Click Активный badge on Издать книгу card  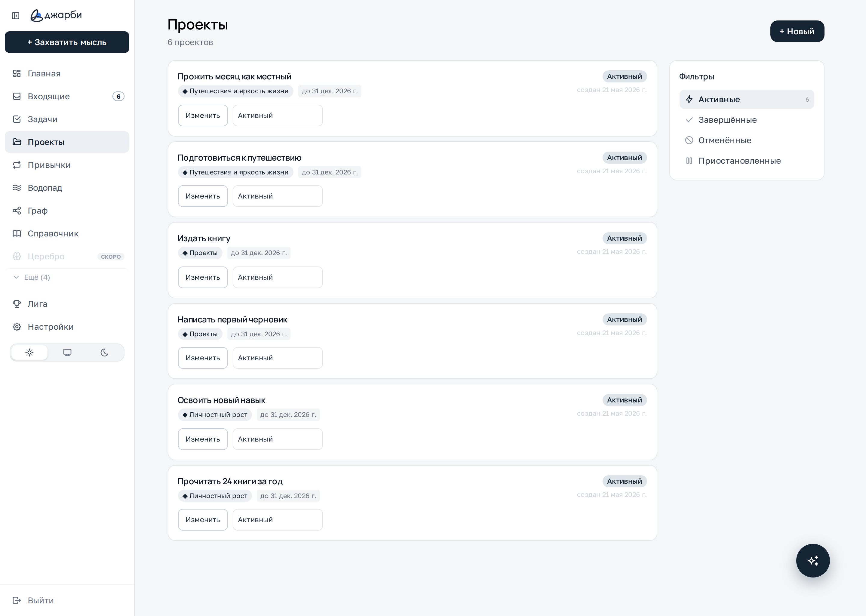pyautogui.click(x=625, y=238)
